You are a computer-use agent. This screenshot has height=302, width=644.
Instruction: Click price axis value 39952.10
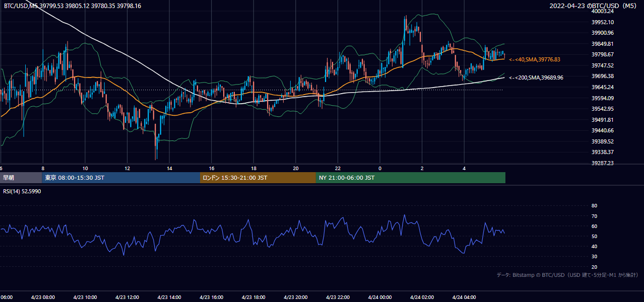click(x=602, y=22)
